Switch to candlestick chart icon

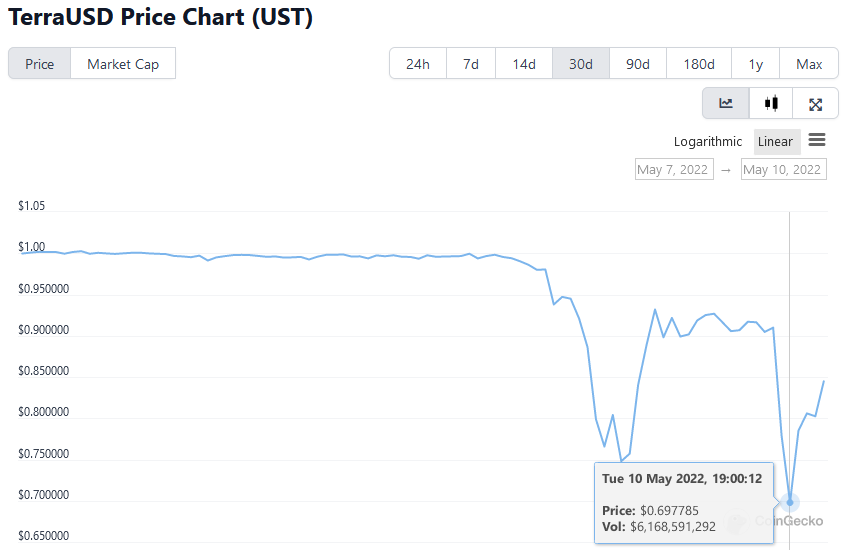click(770, 103)
